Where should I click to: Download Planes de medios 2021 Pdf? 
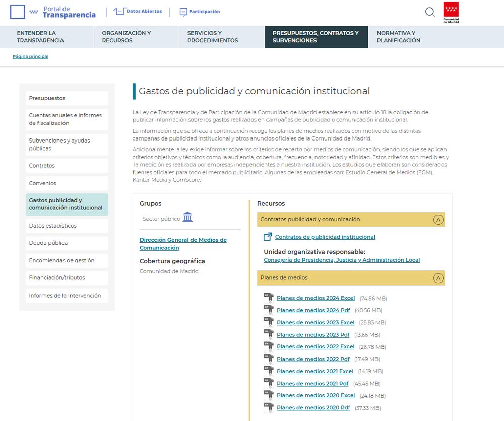[312, 383]
